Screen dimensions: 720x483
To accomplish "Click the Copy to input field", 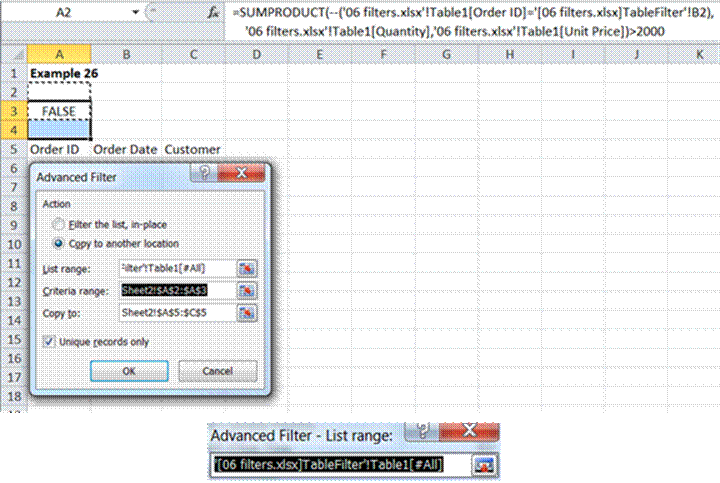I will [175, 313].
